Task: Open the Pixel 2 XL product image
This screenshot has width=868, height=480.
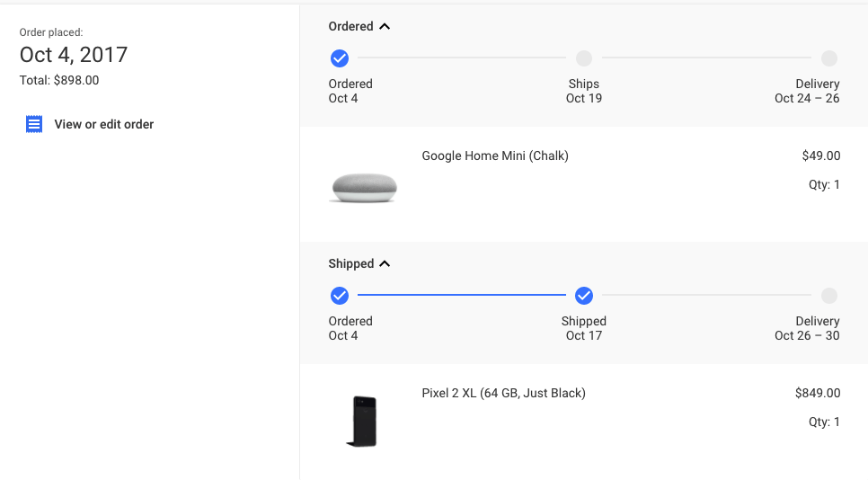Action: pos(362,421)
